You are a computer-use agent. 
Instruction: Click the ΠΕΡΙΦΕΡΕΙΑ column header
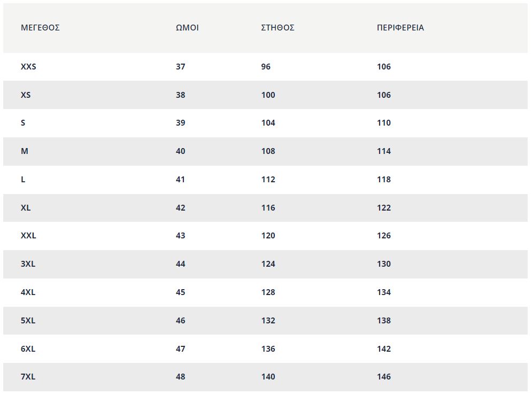coord(400,28)
